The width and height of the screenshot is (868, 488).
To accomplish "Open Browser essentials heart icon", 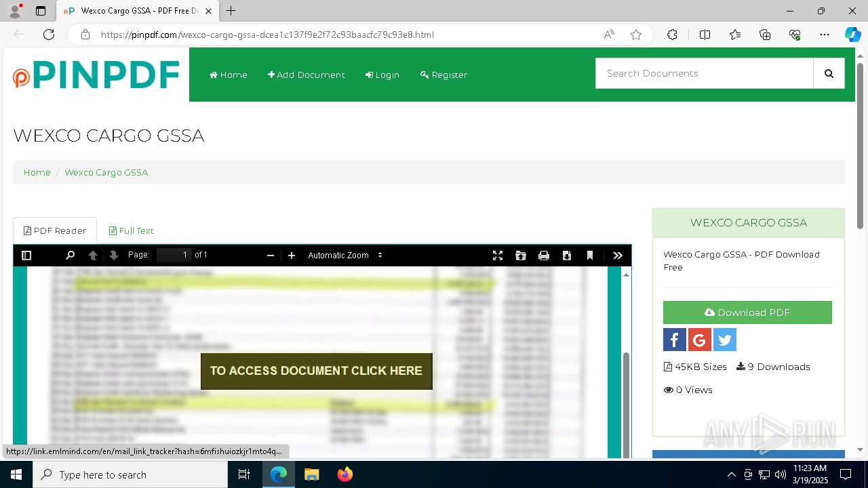I will 795,35.
